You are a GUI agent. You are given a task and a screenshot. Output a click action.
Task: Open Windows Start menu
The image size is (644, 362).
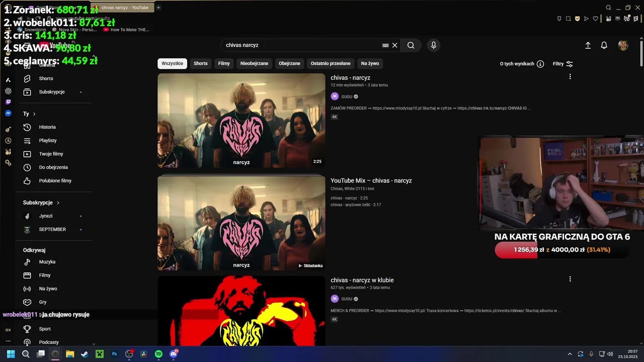(x=11, y=354)
